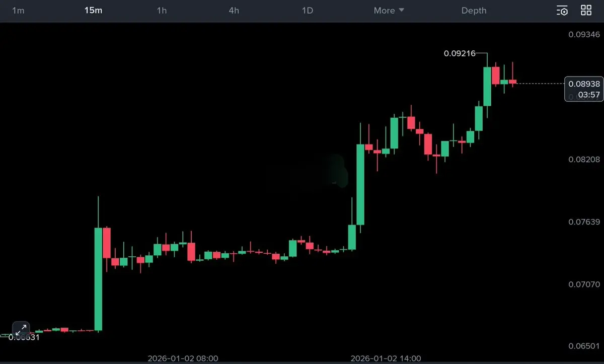
Task: Click the 0.09346 price axis label
Action: 584,35
